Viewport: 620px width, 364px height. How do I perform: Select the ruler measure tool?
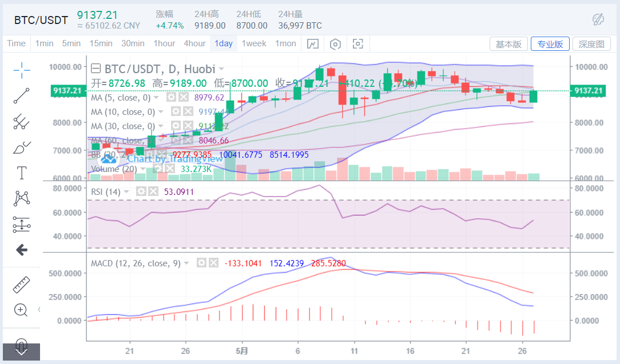click(22, 285)
